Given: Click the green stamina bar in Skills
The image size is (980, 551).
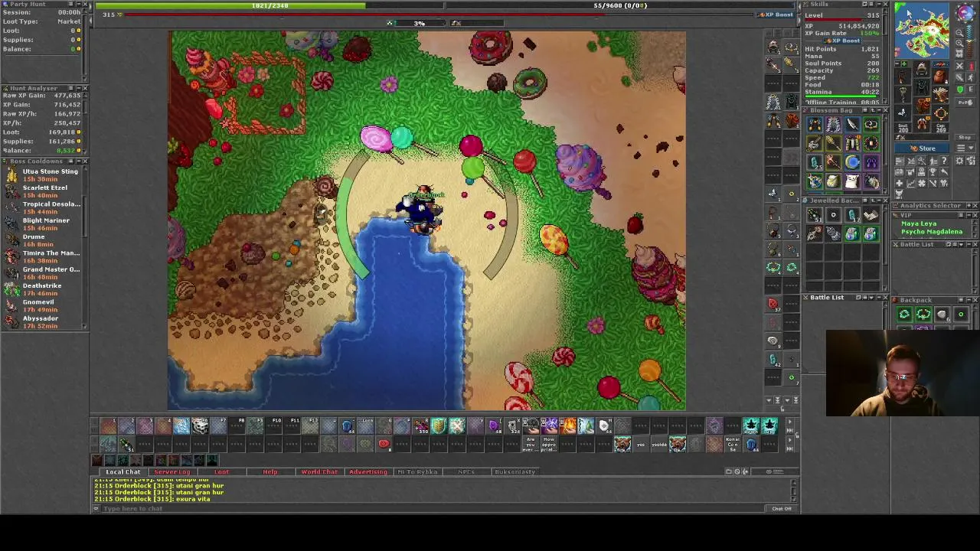Looking at the screenshot, I should tap(842, 96).
